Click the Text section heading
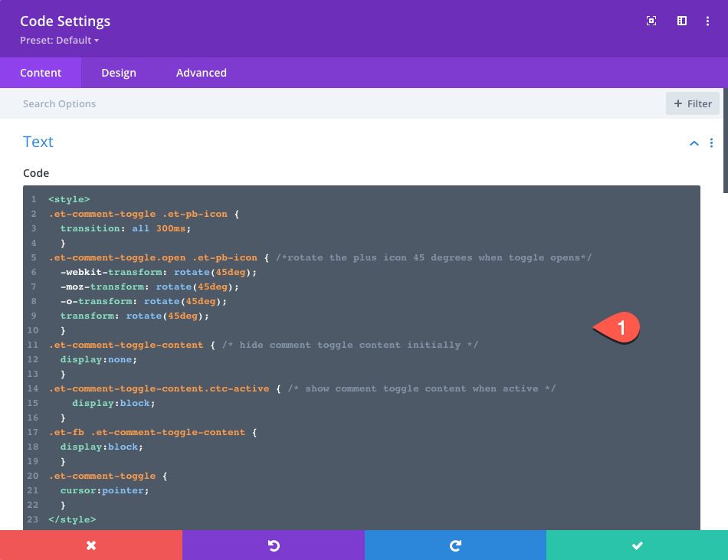Viewport: 728px width, 560px height. tap(38, 142)
